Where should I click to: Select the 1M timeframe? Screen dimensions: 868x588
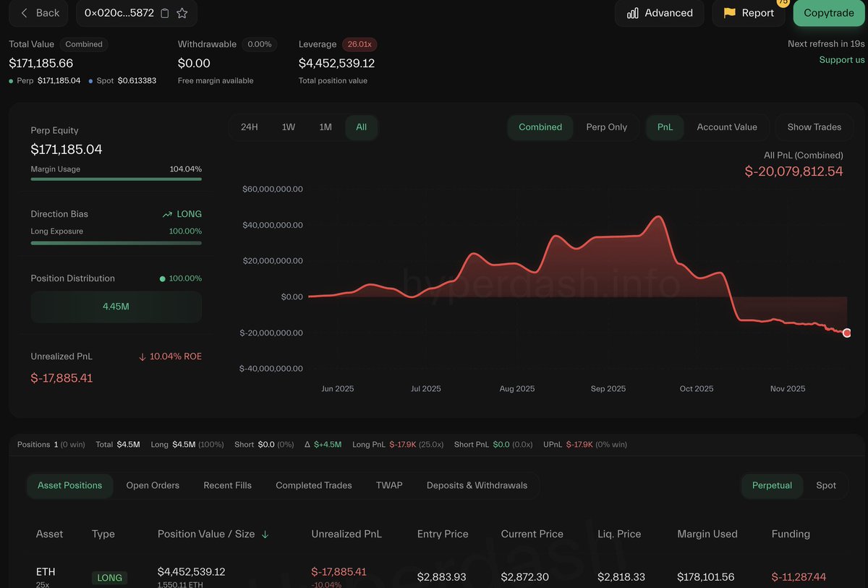point(325,127)
